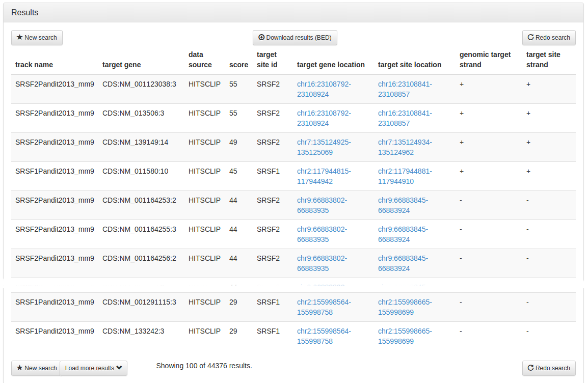Click the CDS:NM_011580:10 target gene cell
Image resolution: width=588 pixels, height=383 pixels.
(x=136, y=171)
